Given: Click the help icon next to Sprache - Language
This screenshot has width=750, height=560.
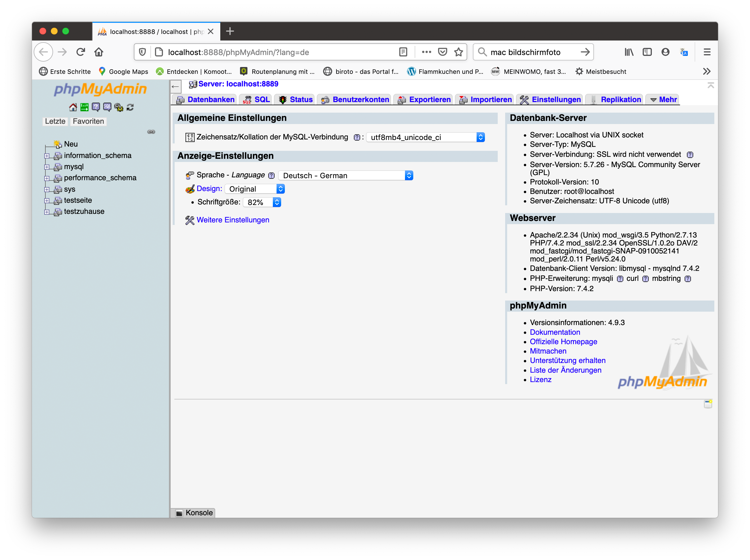Looking at the screenshot, I should coord(271,175).
